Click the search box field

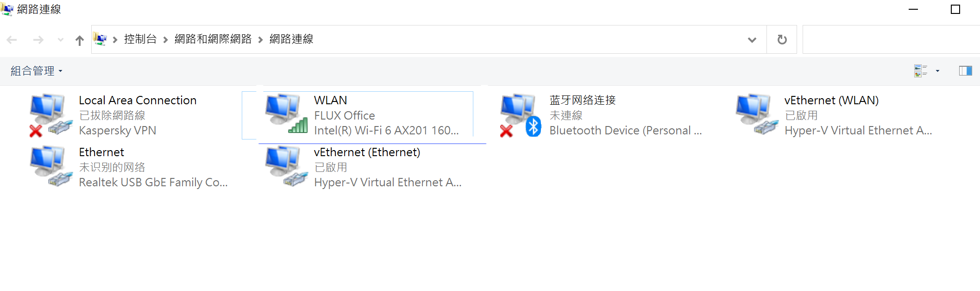891,39
